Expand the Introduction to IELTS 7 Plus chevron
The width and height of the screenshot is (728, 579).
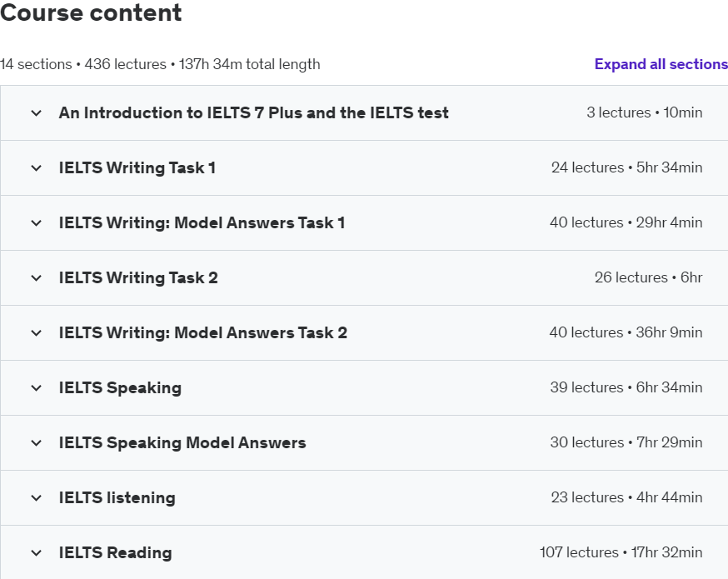tap(36, 113)
